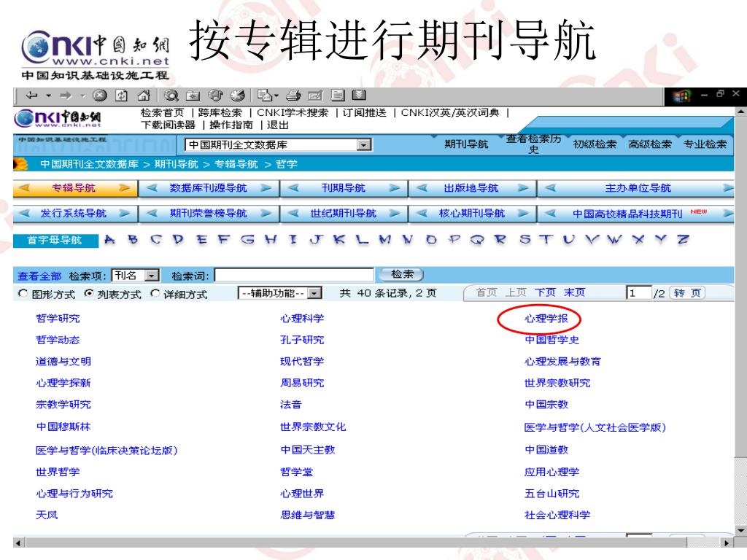Image resolution: width=747 pixels, height=560 pixels.
Task: Open the Favorites folder icon
Action: click(x=193, y=96)
